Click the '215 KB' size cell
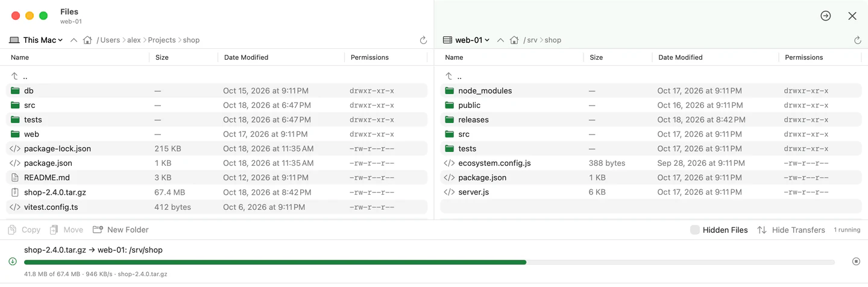868x287 pixels. tap(167, 148)
